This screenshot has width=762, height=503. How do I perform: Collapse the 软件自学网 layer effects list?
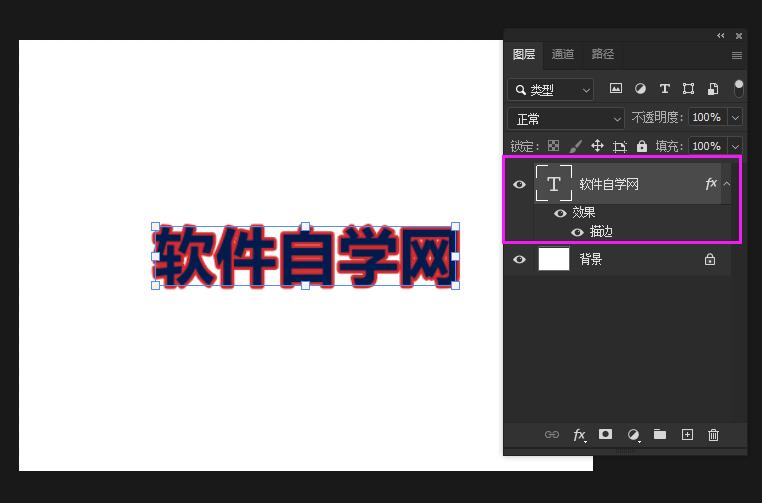point(727,184)
